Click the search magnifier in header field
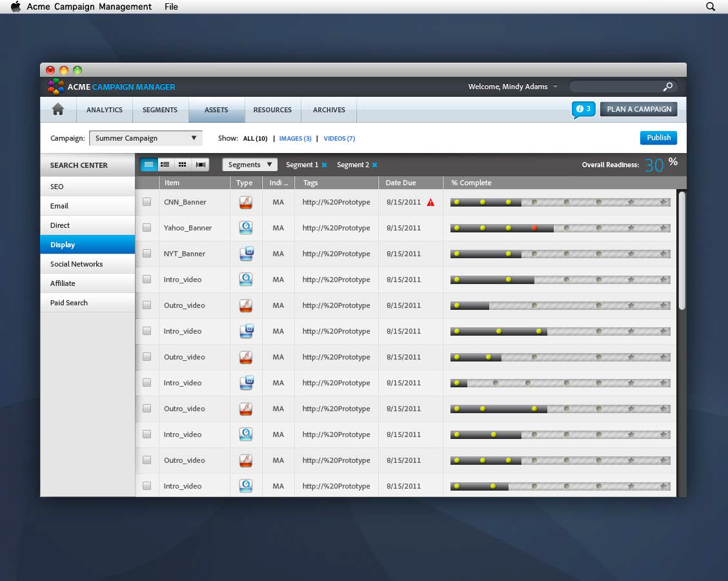Screen dimensions: 728x581 (667, 87)
